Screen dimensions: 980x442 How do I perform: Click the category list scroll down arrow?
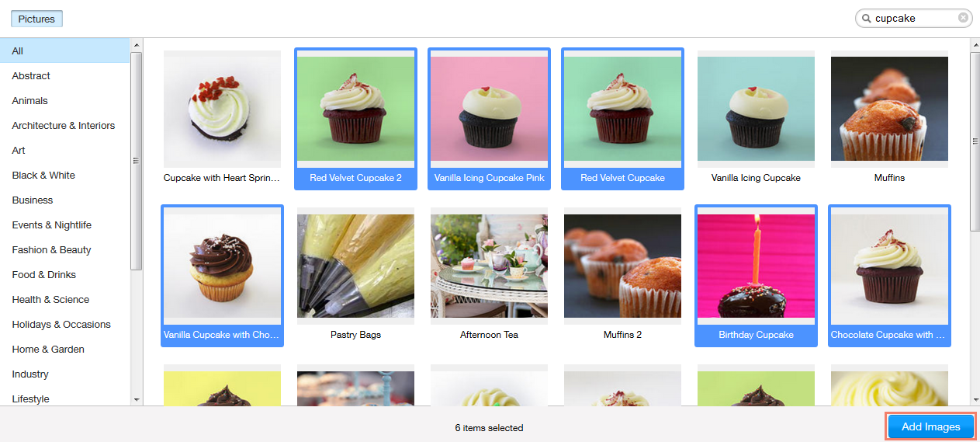coord(137,399)
